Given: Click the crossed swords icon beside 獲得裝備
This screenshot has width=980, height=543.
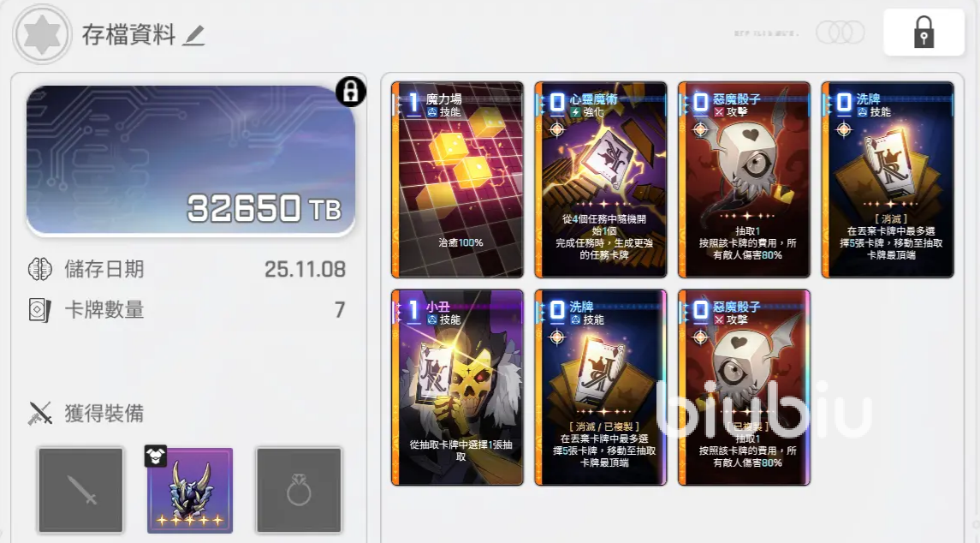Looking at the screenshot, I should (x=40, y=414).
